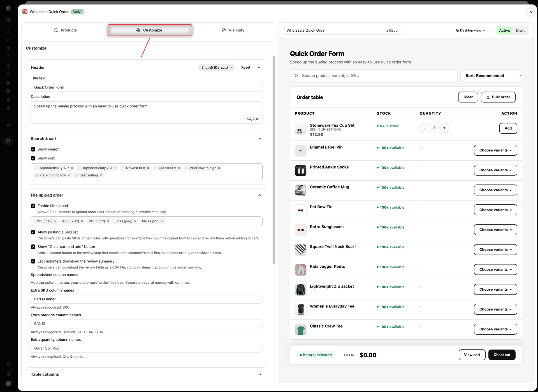Open Apps grid icon in sidebar
The width and height of the screenshot is (538, 392).
coord(8,141)
